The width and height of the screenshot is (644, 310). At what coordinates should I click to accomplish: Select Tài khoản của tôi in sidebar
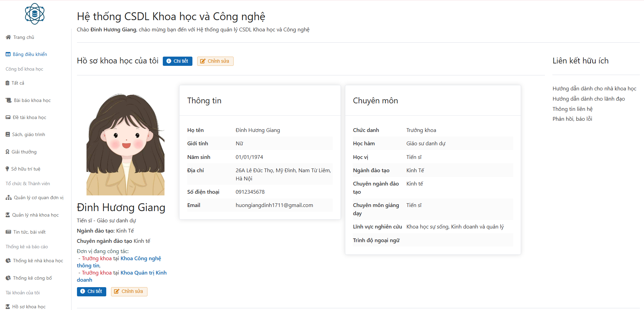tap(22, 292)
